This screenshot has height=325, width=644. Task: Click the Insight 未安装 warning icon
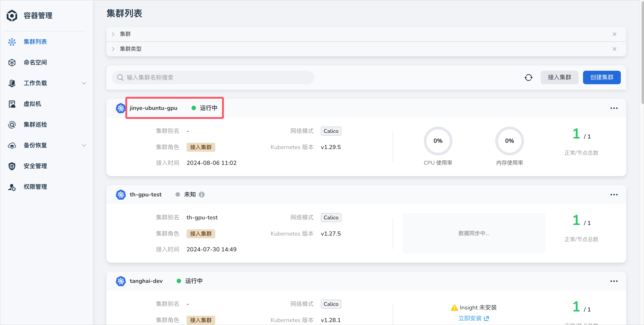click(454, 307)
